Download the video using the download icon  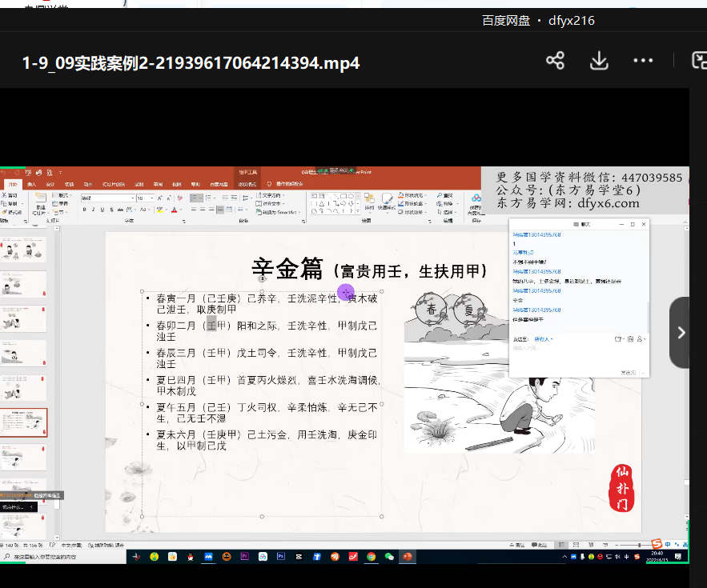599,61
